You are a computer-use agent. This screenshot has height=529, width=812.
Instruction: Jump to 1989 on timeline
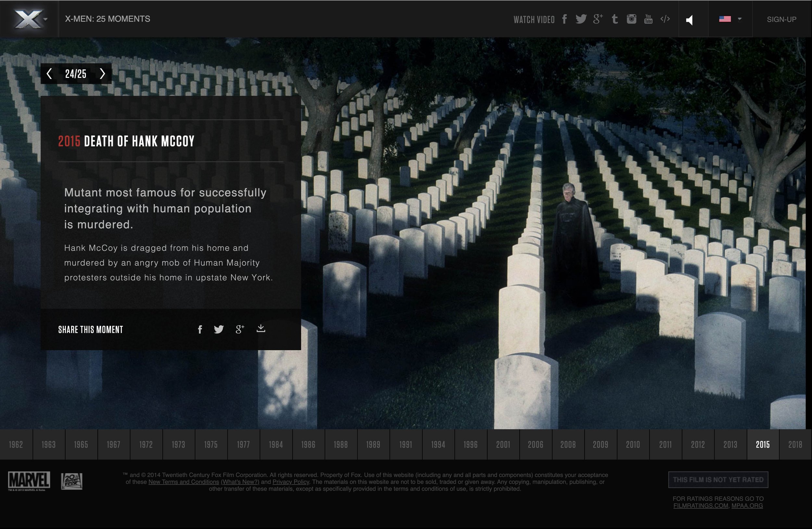click(x=373, y=445)
